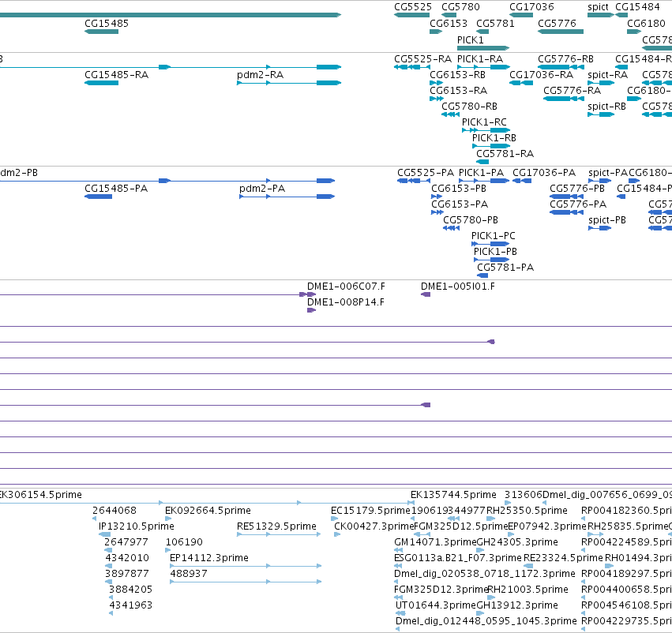Click the 4341963 feature label
The height and width of the screenshot is (633, 672).
click(131, 605)
